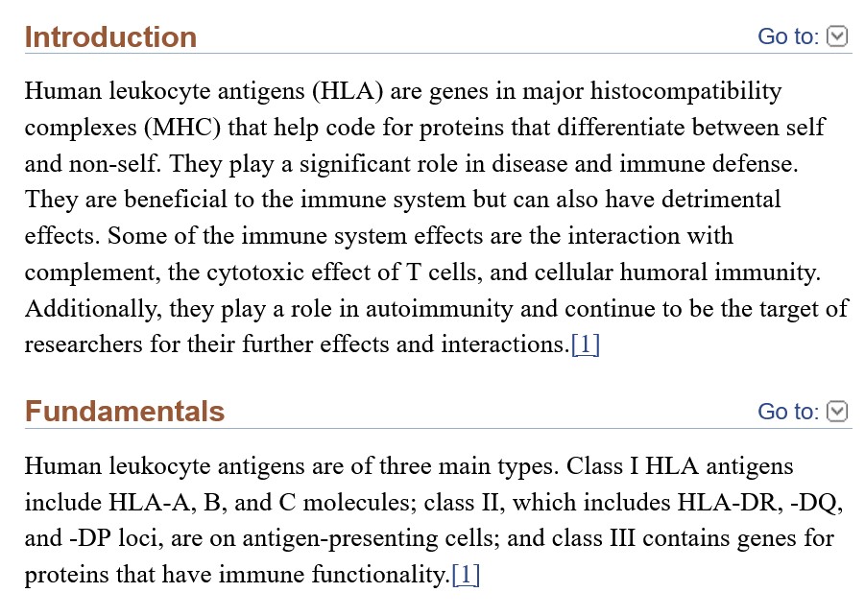
Task: Select the Introduction section heading
Action: pyautogui.click(x=110, y=37)
